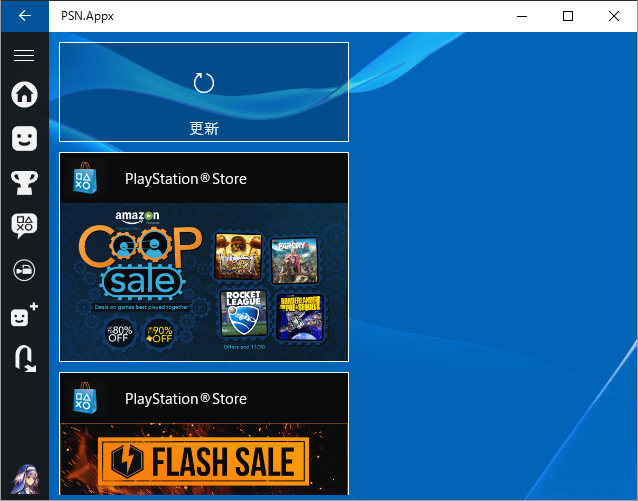Screen dimensions: 638x501
Task: Open PlayStation Store title above Flash Sale
Action: point(186,398)
